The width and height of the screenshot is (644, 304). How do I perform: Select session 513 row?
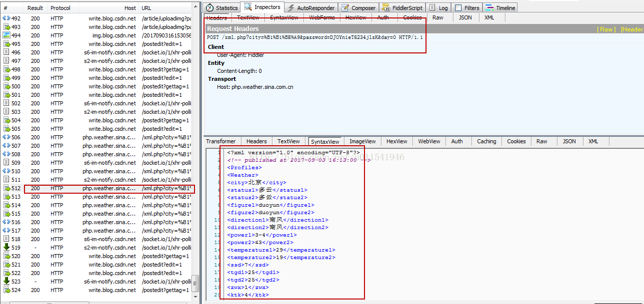click(97, 197)
